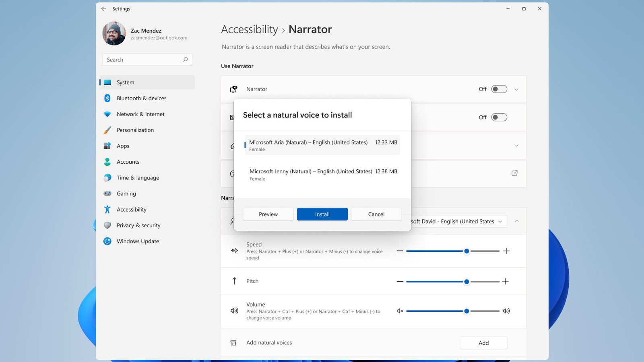Screen dimensions: 644x362
Task: Click the loud speaker icon beside volume slider
Action: pyautogui.click(x=506, y=311)
